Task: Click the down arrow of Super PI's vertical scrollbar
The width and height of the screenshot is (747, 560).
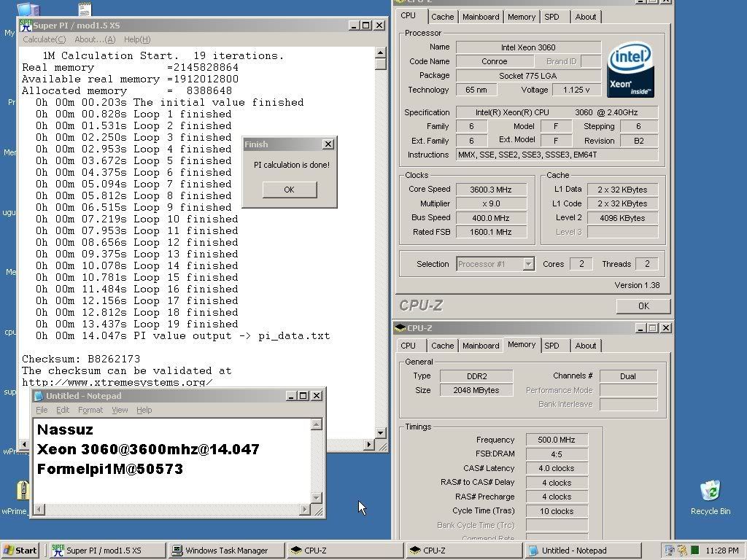Action: (380, 433)
